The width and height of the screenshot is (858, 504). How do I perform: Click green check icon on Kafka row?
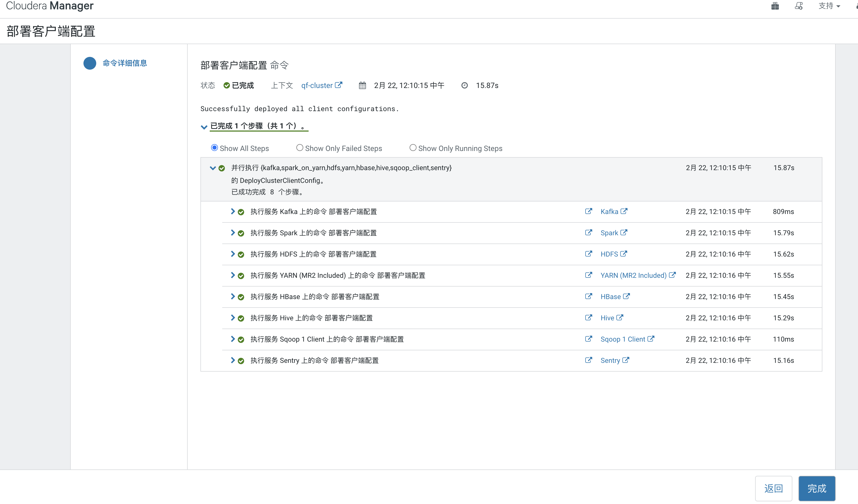(241, 212)
